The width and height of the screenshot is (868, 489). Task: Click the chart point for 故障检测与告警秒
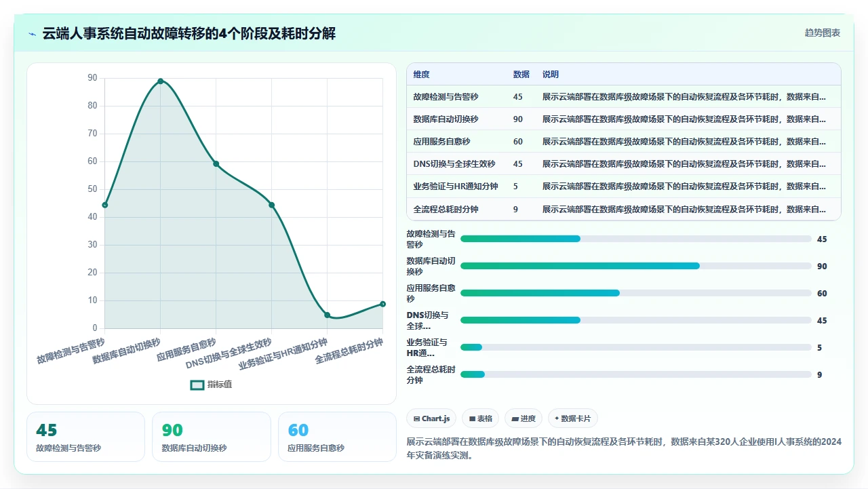[x=105, y=205]
